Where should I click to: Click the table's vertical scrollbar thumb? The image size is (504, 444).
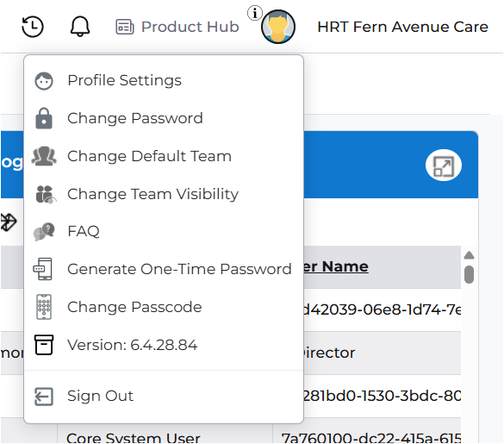click(x=469, y=274)
